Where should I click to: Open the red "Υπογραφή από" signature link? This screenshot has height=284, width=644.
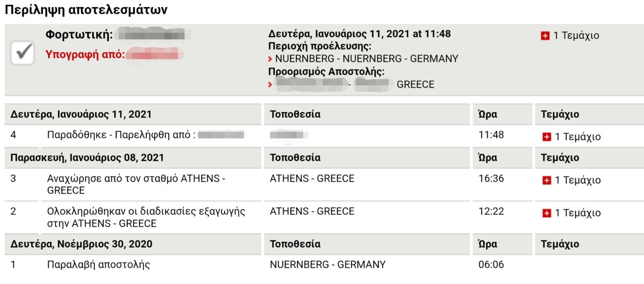point(85,54)
